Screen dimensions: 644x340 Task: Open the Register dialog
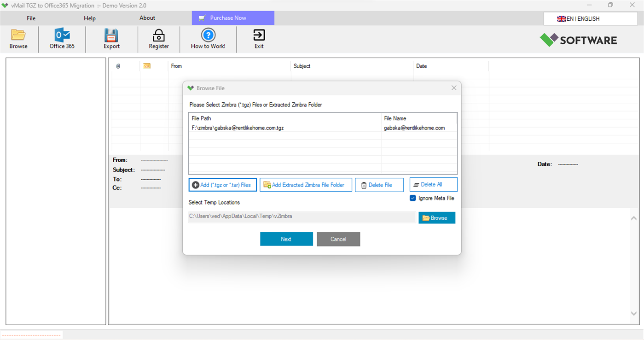[x=158, y=39]
